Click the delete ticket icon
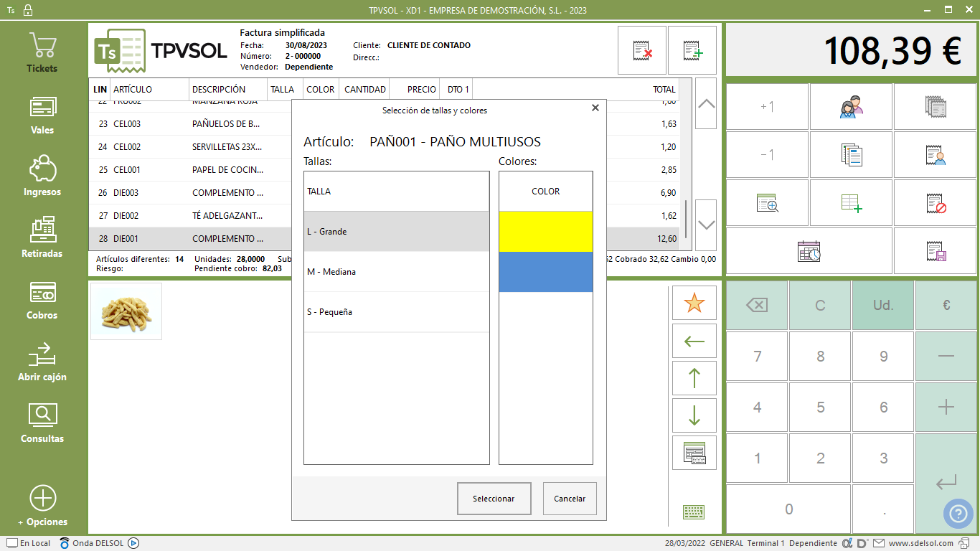This screenshot has height=551, width=980. coord(642,50)
